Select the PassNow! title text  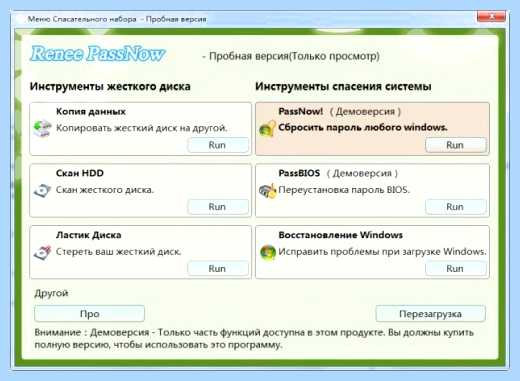click(301, 111)
